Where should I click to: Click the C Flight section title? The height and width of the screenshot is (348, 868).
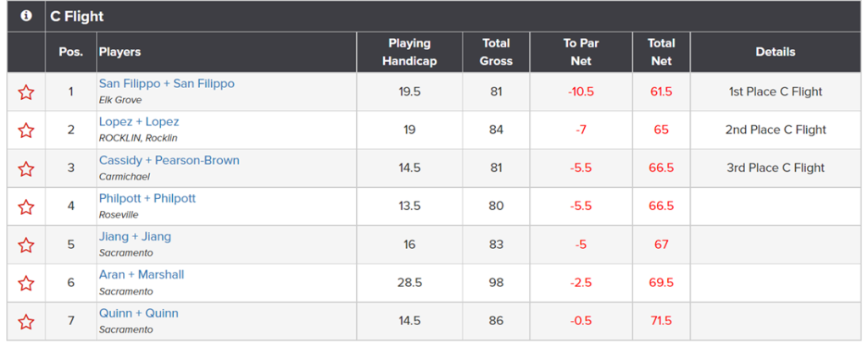pos(77,17)
